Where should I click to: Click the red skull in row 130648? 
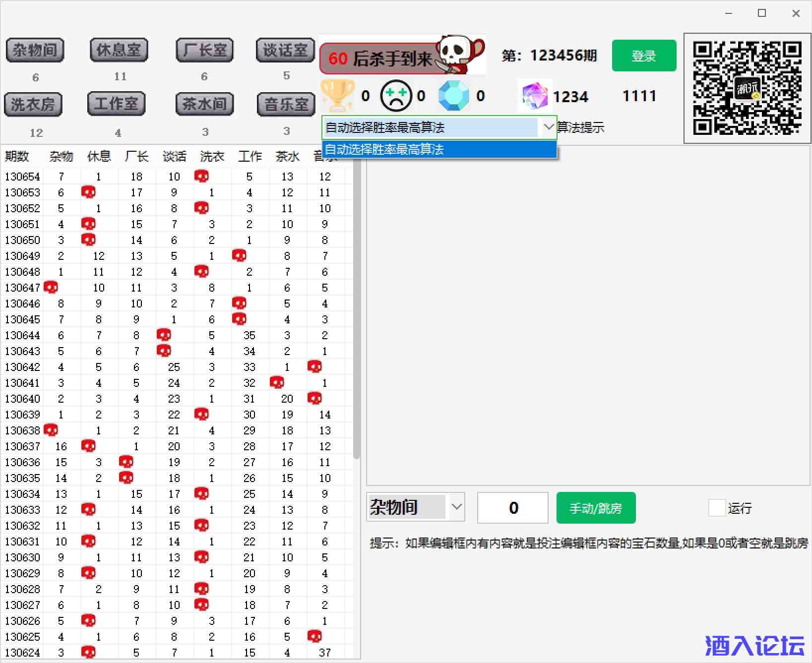point(201,271)
